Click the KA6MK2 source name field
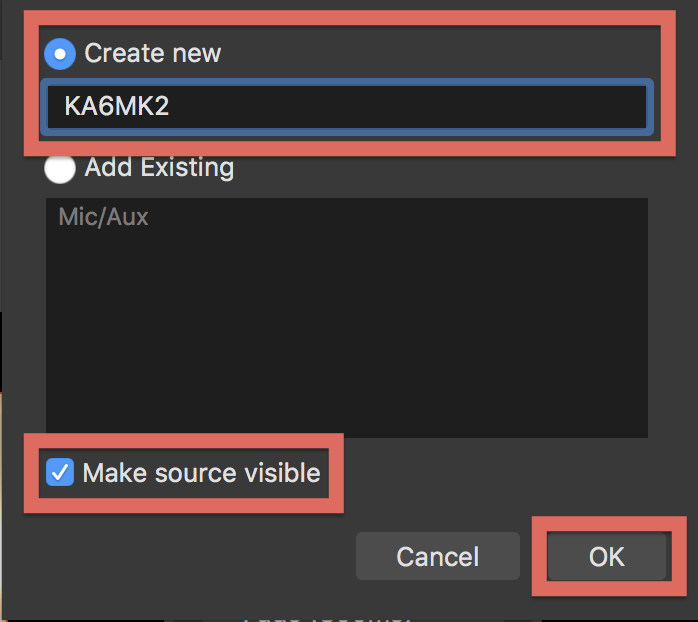The width and height of the screenshot is (698, 622). pos(346,107)
